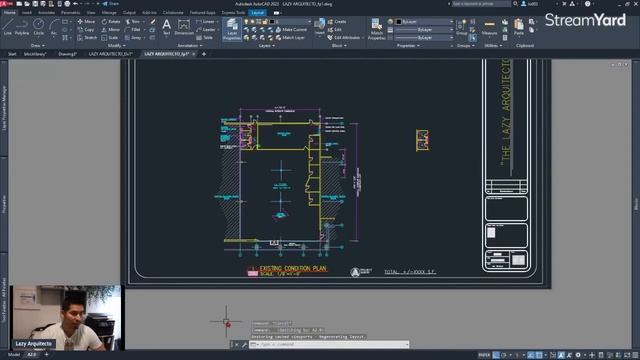This screenshot has width=640, height=360.
Task: Click the Copy tool in Modify
Action: (x=86, y=30)
